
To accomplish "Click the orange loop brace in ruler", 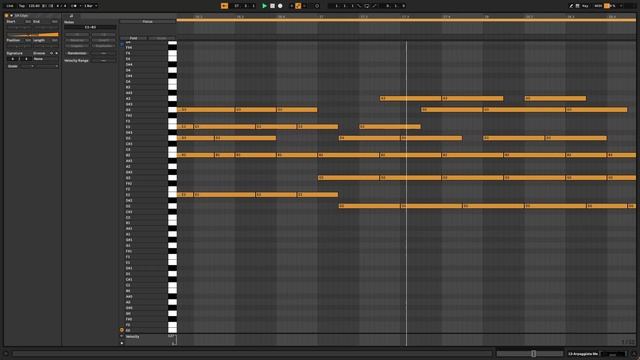I will point(406,20).
